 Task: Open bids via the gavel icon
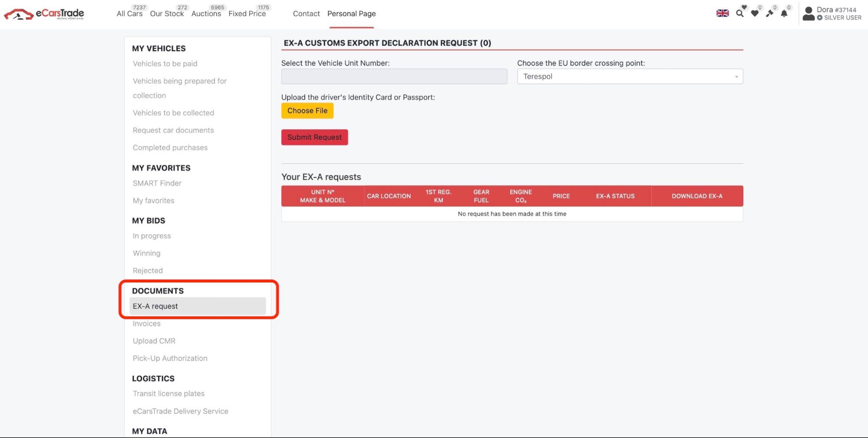pos(769,13)
